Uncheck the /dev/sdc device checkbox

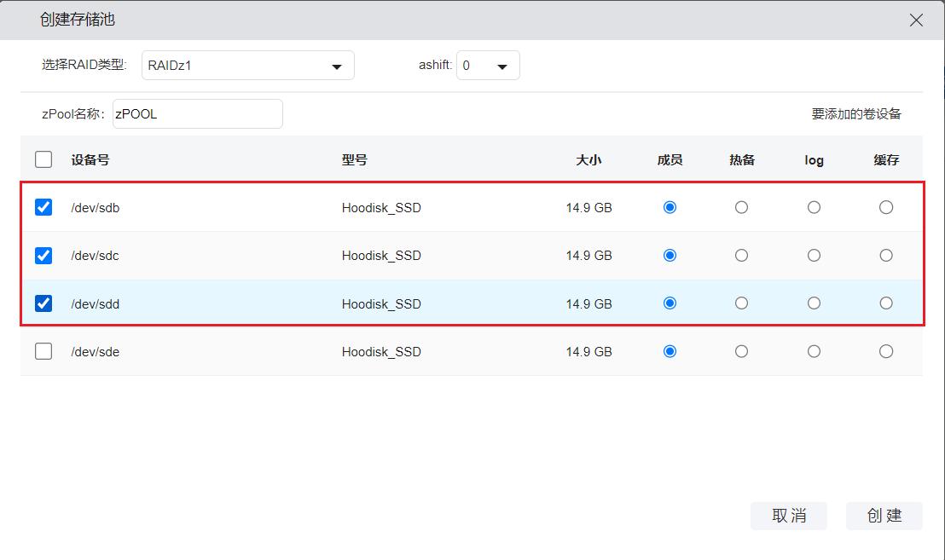pyautogui.click(x=43, y=255)
